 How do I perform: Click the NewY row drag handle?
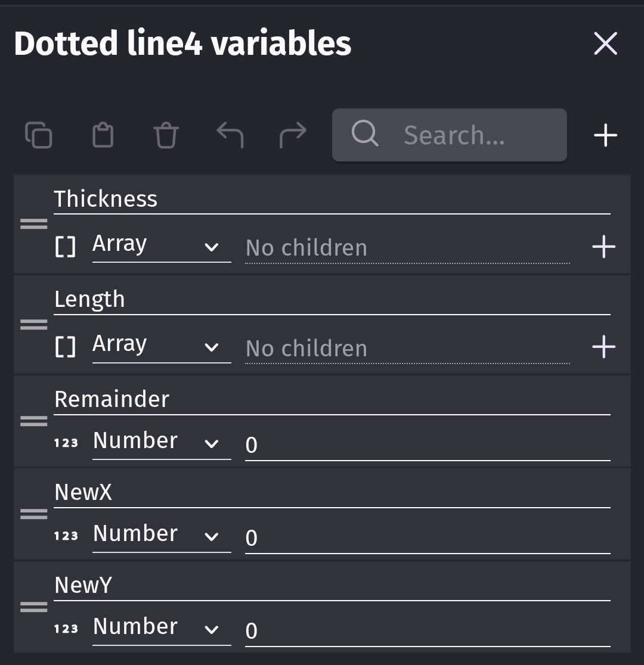[34, 607]
